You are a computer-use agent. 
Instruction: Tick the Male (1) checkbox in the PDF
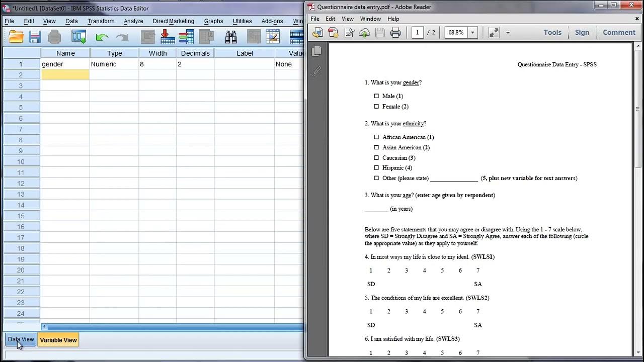(x=376, y=96)
